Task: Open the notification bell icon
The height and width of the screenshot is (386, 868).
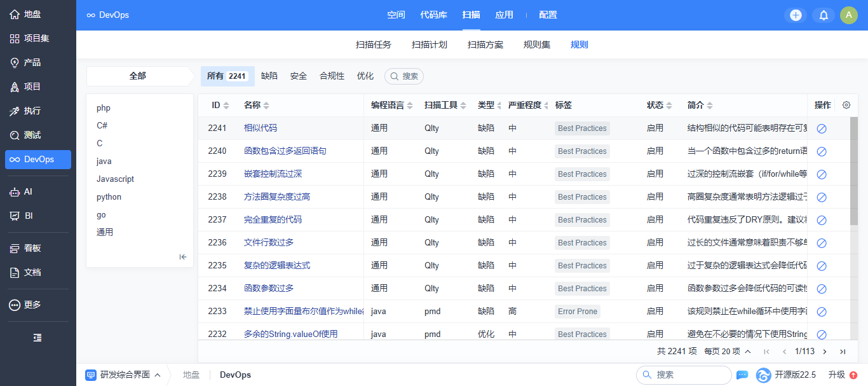Action: pyautogui.click(x=824, y=15)
